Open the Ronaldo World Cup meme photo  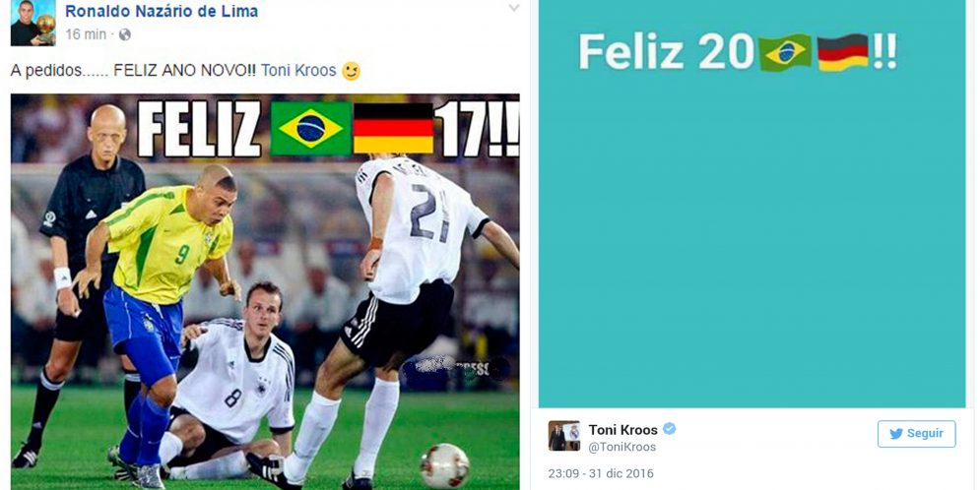point(265,291)
